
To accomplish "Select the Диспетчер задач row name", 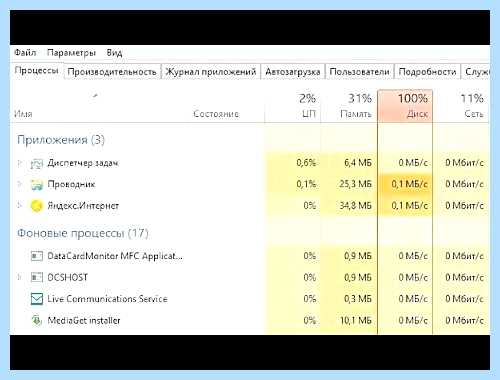I will [83, 163].
